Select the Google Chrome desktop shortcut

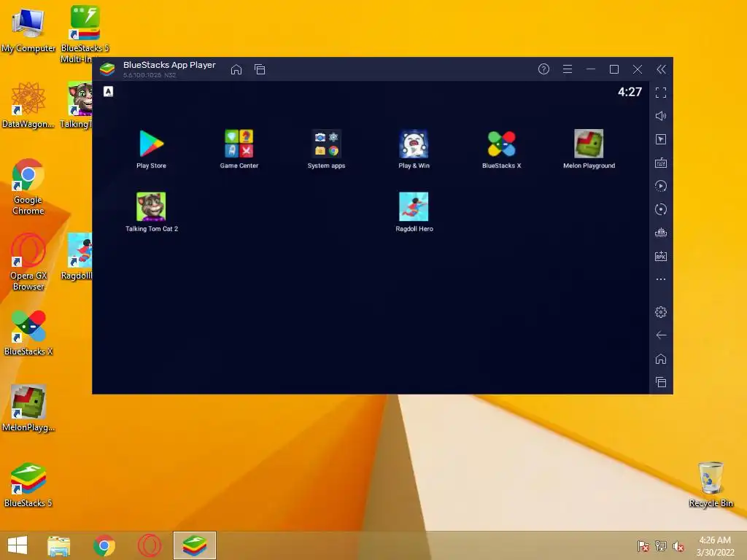[28, 187]
